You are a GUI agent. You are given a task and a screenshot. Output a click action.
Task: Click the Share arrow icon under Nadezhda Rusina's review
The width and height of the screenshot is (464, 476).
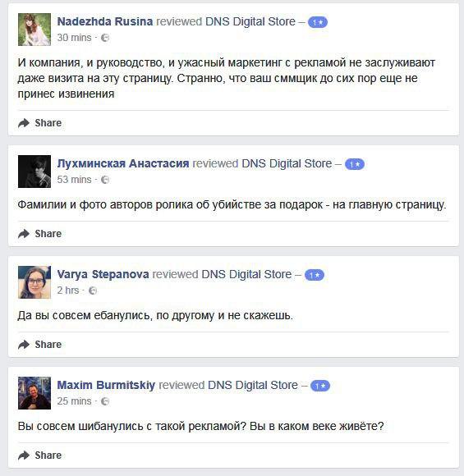[x=24, y=123]
